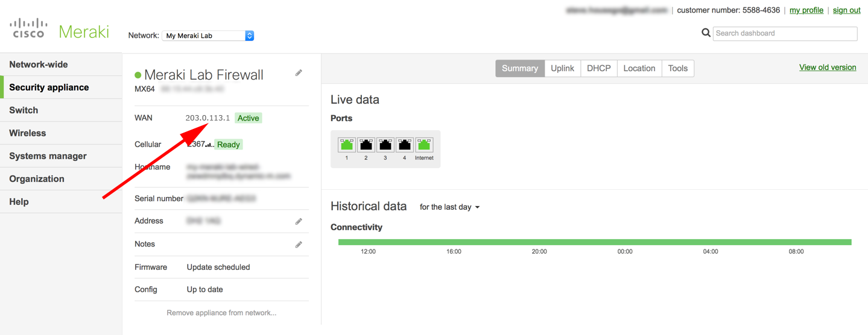The width and height of the screenshot is (868, 335).
Task: Select port 2 icon in Live data
Action: tap(366, 145)
